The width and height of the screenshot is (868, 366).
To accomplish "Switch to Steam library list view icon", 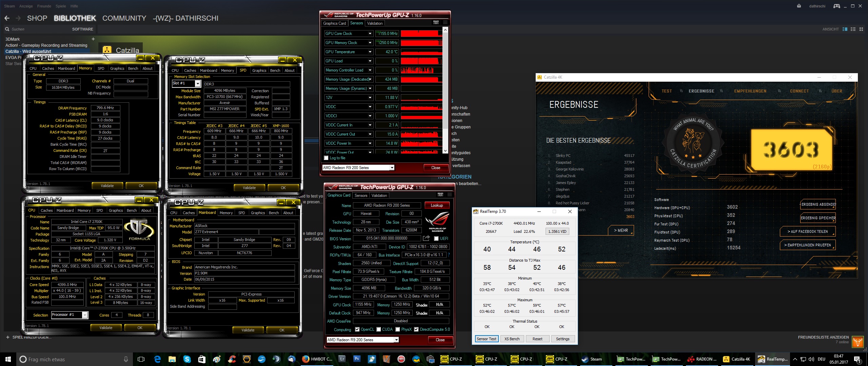I will (x=853, y=29).
